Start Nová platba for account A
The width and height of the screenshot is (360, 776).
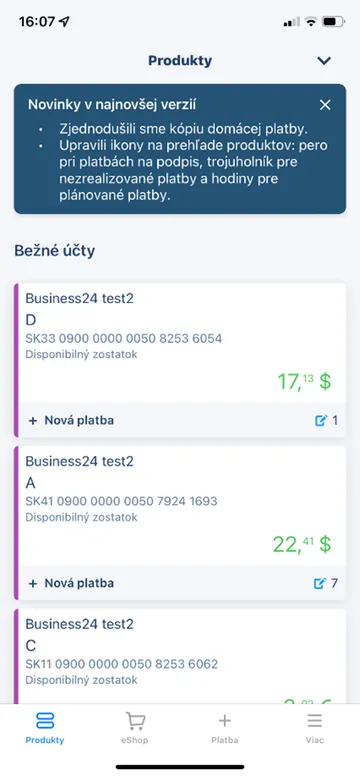(71, 583)
